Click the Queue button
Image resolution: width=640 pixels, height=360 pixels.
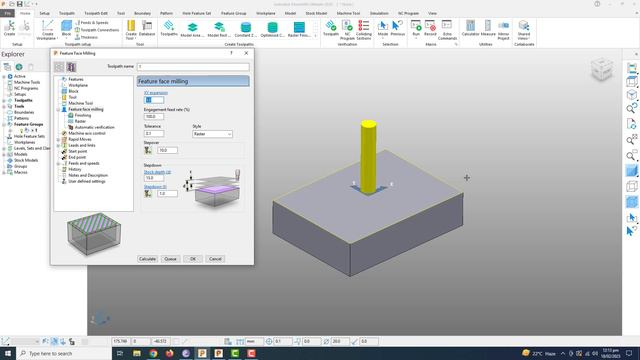[x=170, y=259]
